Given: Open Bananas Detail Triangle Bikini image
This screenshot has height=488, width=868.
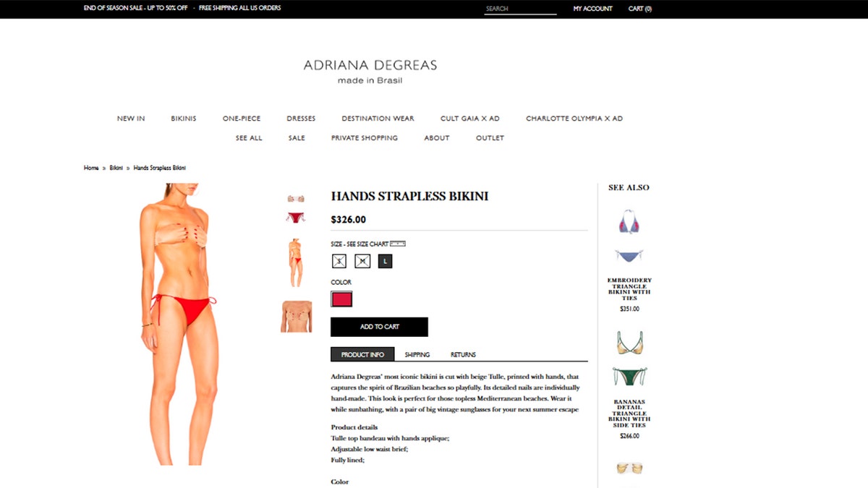Looking at the screenshot, I should tap(629, 359).
